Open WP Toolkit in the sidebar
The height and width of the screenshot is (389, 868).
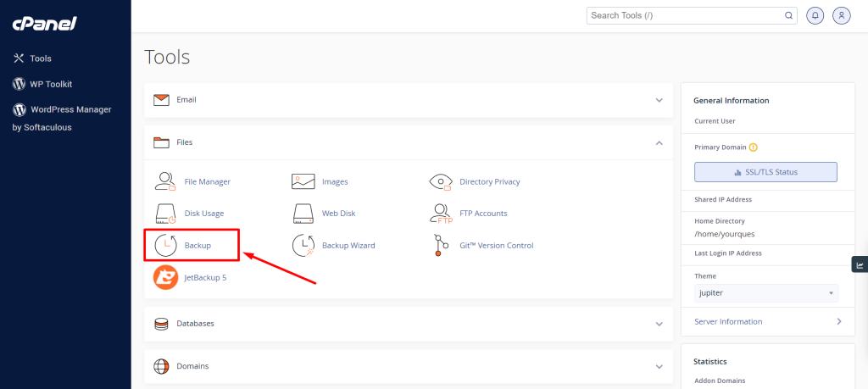coord(51,84)
